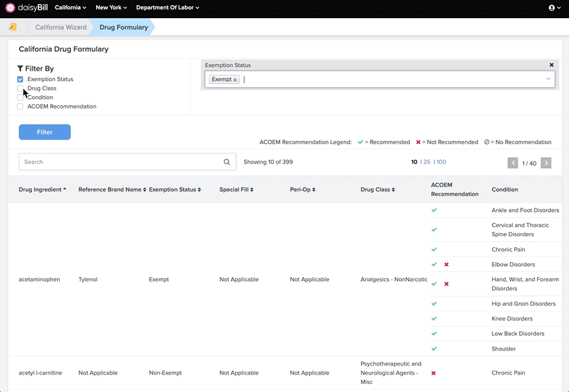This screenshot has height=392, width=569.
Task: Sort by Reference Brand Name column
Action: (x=112, y=190)
